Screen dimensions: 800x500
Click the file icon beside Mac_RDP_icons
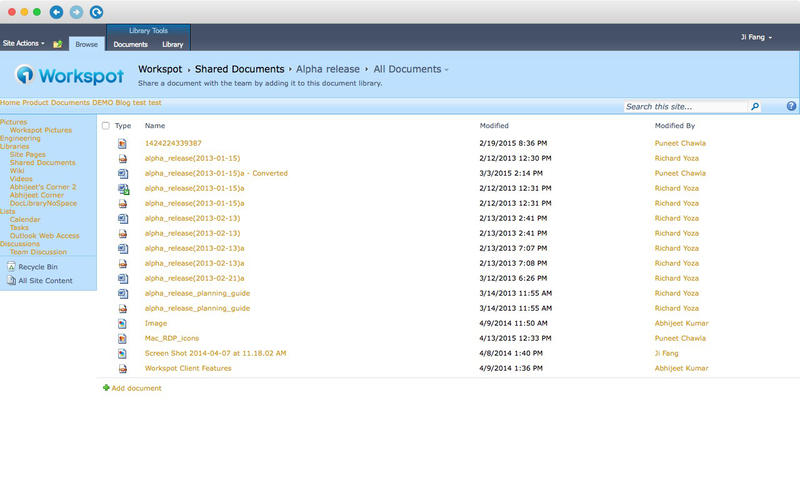pos(123,338)
